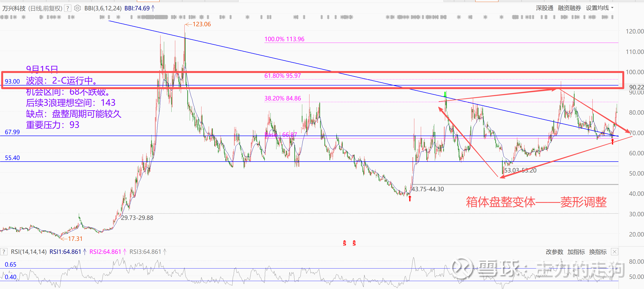Click red up-arrow near 67.99 line at right
Screen dimensions: 644x289
612,142
